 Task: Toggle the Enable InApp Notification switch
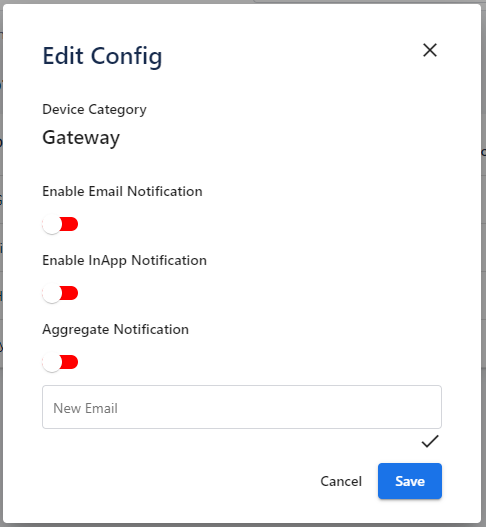point(60,293)
